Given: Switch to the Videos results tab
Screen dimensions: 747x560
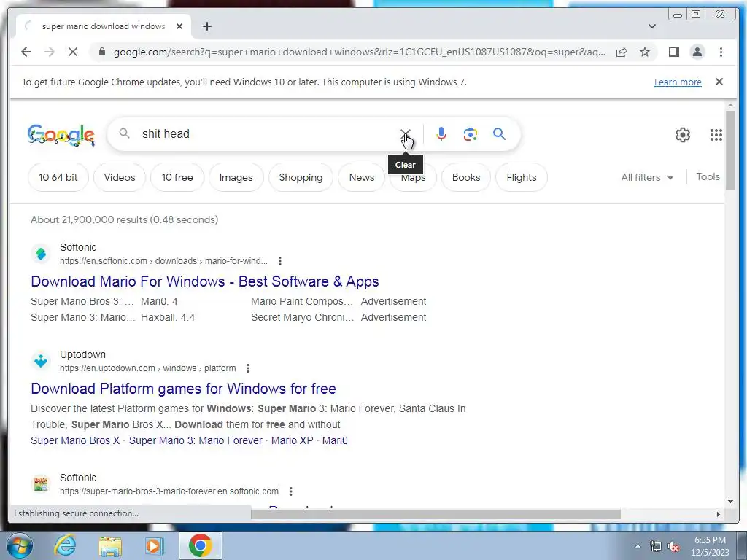Looking at the screenshot, I should pos(120,177).
